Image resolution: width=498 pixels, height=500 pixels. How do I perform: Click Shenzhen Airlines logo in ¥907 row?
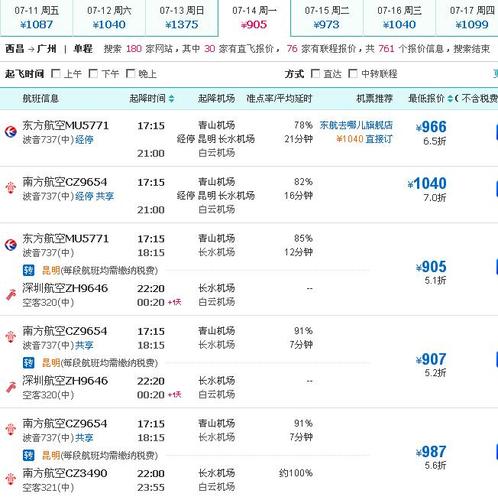tap(11, 387)
